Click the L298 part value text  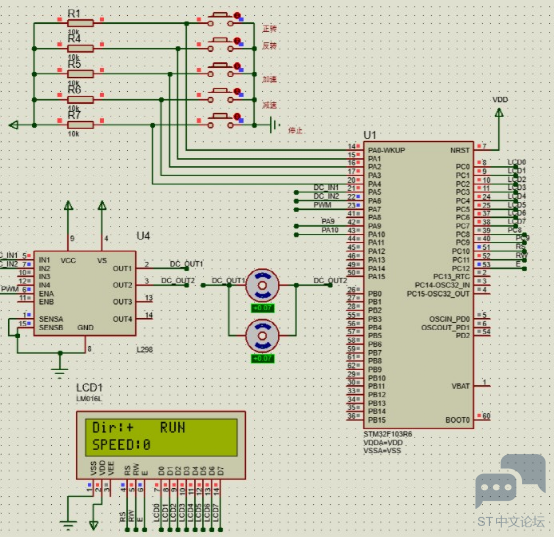coord(145,350)
